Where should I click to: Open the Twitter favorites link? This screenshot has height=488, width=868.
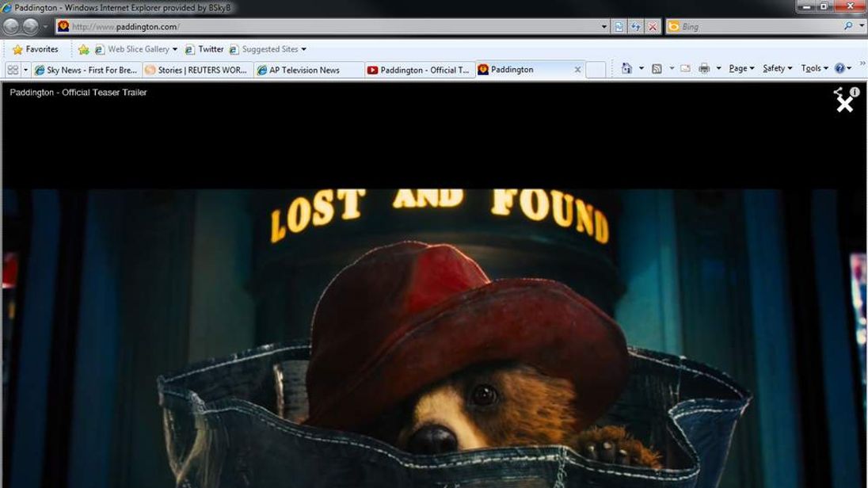tap(204, 49)
